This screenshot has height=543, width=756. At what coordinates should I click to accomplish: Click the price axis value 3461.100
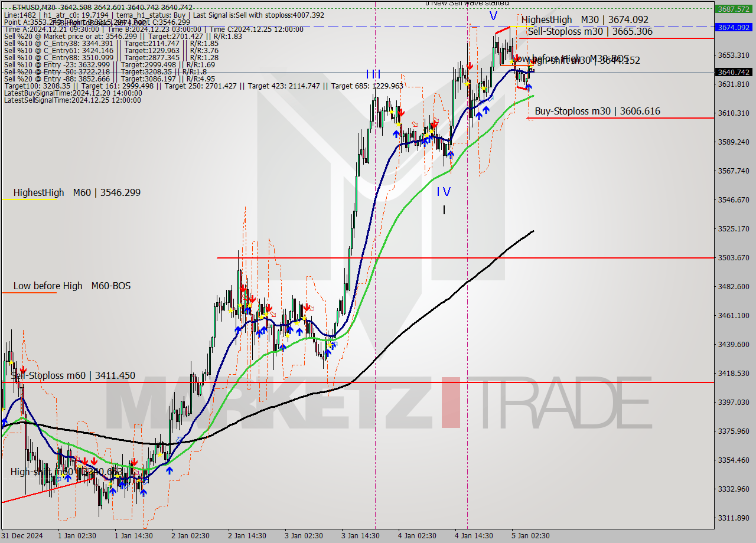click(x=733, y=315)
